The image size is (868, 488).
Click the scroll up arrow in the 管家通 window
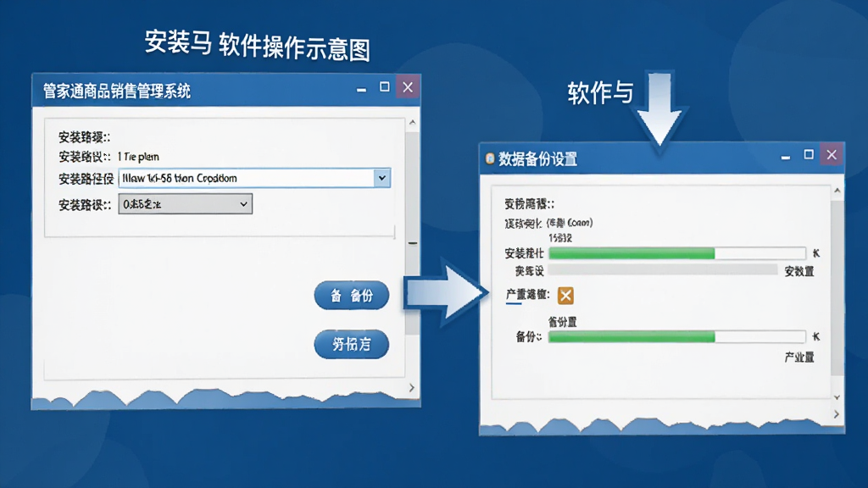413,122
